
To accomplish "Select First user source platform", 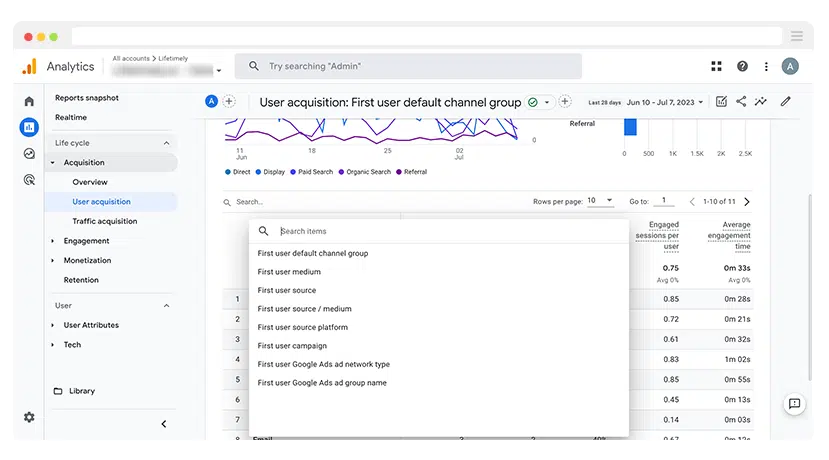I will tap(303, 327).
